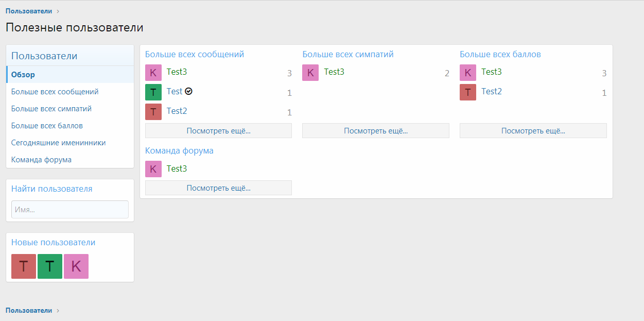Select Обзор in sidebar menu
Screen dimensions: 644x321
tap(23, 75)
